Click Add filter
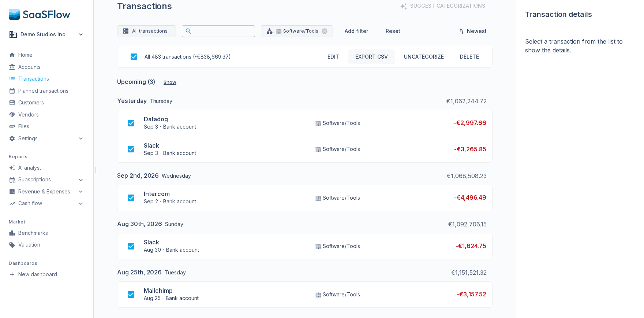 coord(356,31)
